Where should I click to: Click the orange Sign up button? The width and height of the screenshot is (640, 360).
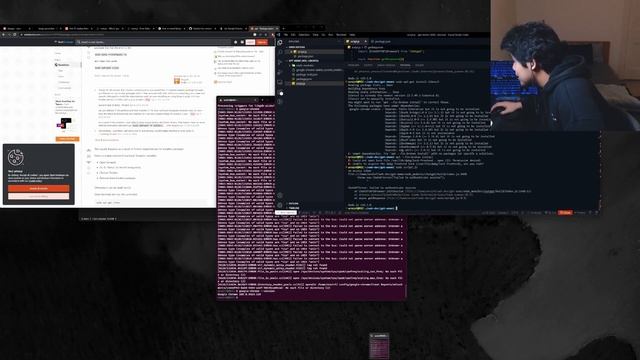point(262,42)
